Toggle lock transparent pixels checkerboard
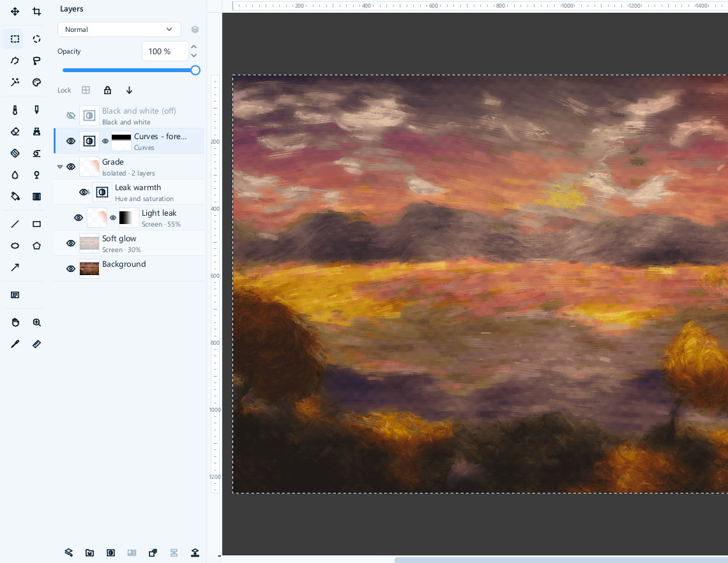 (x=86, y=90)
